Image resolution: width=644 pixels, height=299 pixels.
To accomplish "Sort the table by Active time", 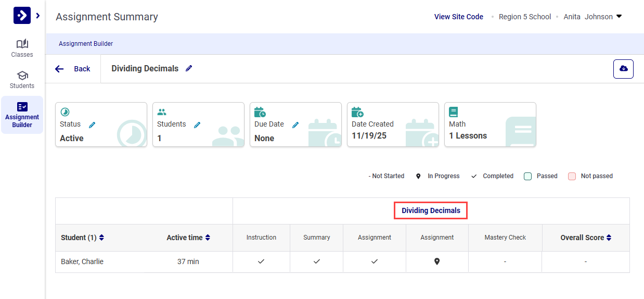I will [x=208, y=238].
